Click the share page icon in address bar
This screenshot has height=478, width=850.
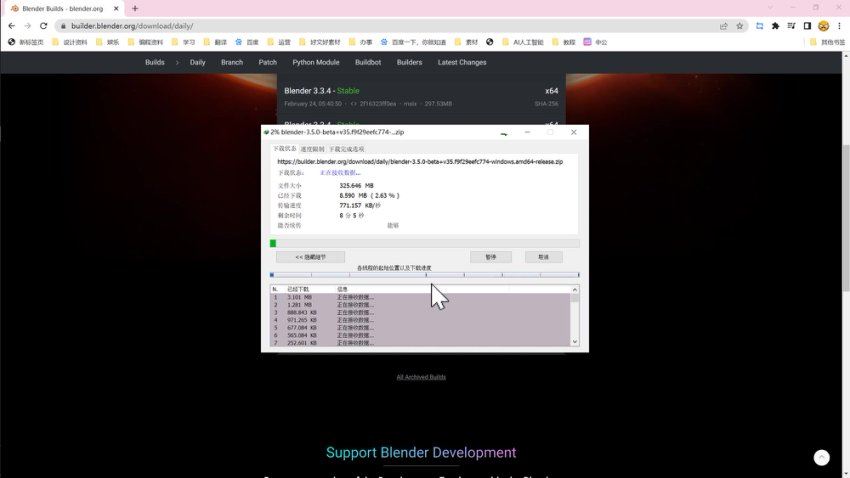click(x=724, y=26)
